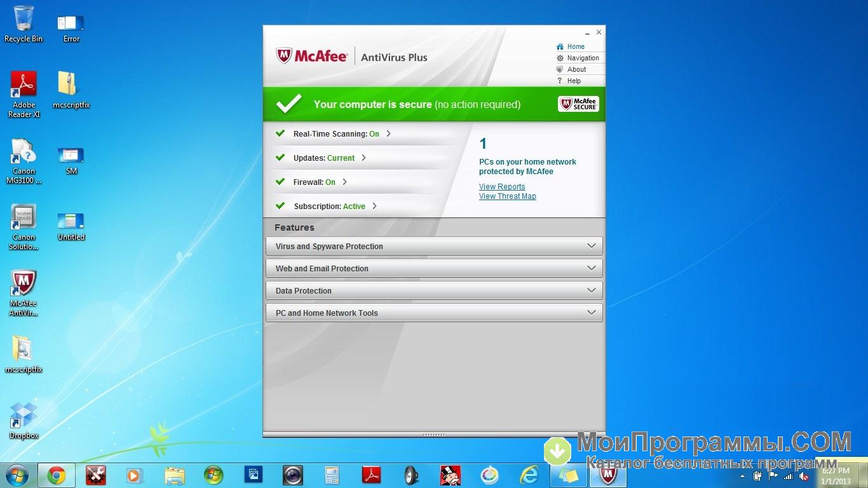Open the mcscriptfix zip folder beside Adobe Reader

coord(71,90)
